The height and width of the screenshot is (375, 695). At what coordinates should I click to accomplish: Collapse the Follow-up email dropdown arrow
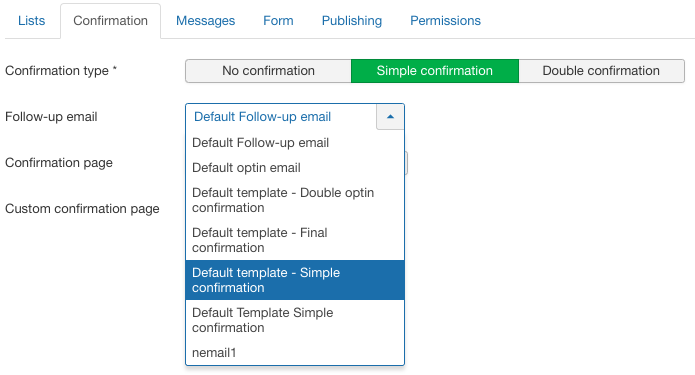click(390, 117)
